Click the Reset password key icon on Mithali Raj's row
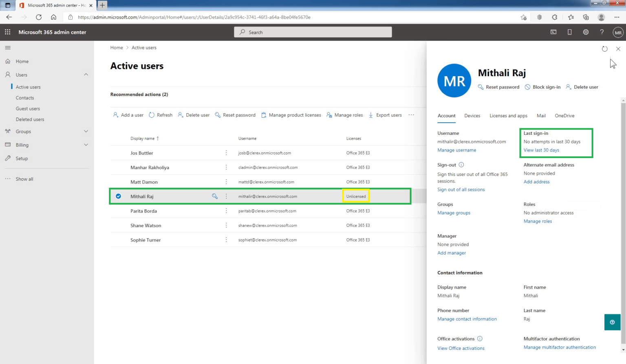The image size is (626, 364). (215, 196)
